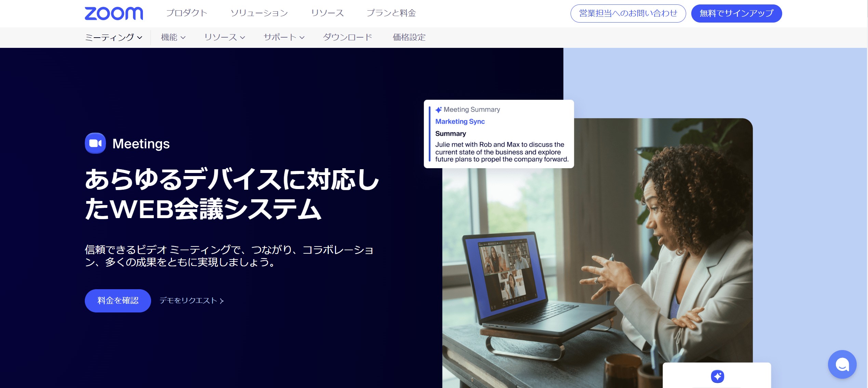Image resolution: width=868 pixels, height=388 pixels.
Task: Open the ソリューション menu
Action: pos(259,13)
